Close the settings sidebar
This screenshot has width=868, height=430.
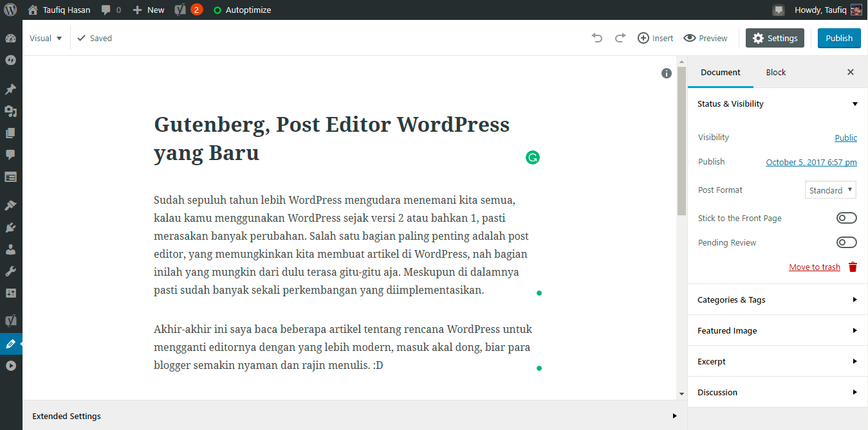coord(851,72)
